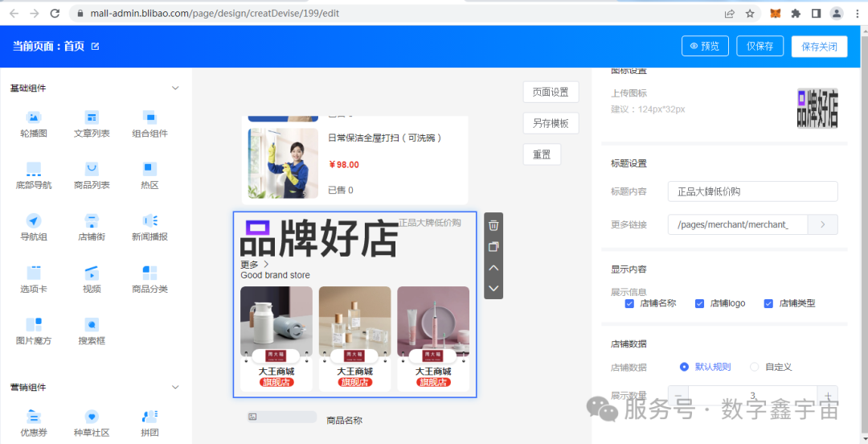Duplicate the selected brand store block
The image size is (868, 444).
coord(493,247)
